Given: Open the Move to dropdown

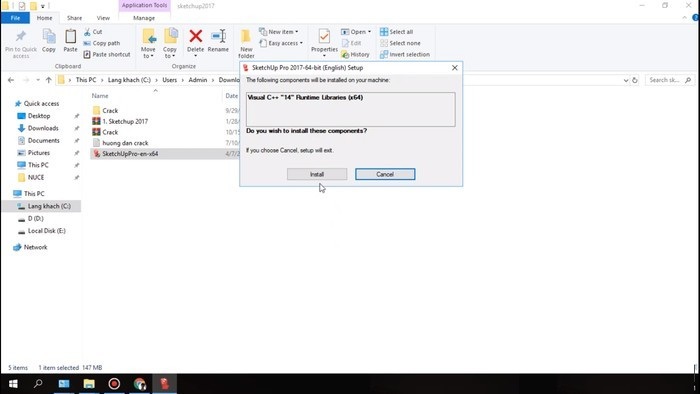Looking at the screenshot, I should coord(148,53).
